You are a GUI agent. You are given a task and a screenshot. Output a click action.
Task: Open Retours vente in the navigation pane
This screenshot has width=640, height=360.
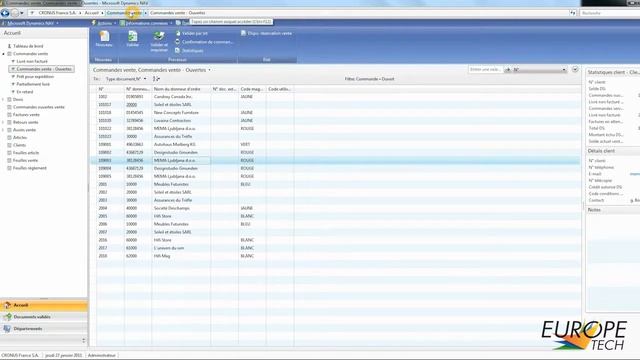(25, 122)
